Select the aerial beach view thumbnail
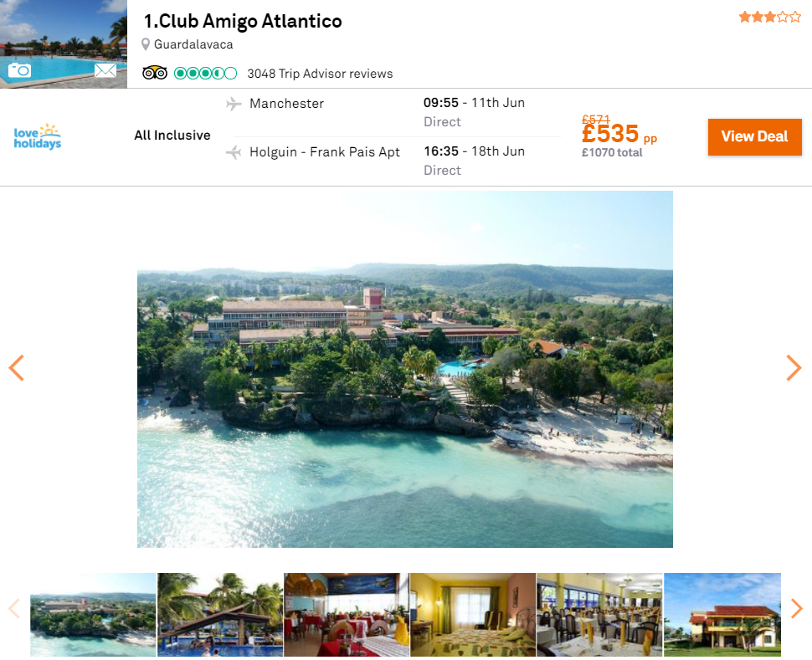 click(x=93, y=615)
